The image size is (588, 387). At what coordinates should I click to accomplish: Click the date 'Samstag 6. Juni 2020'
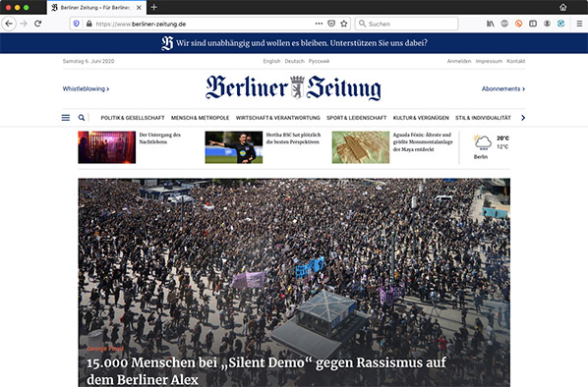coord(88,61)
